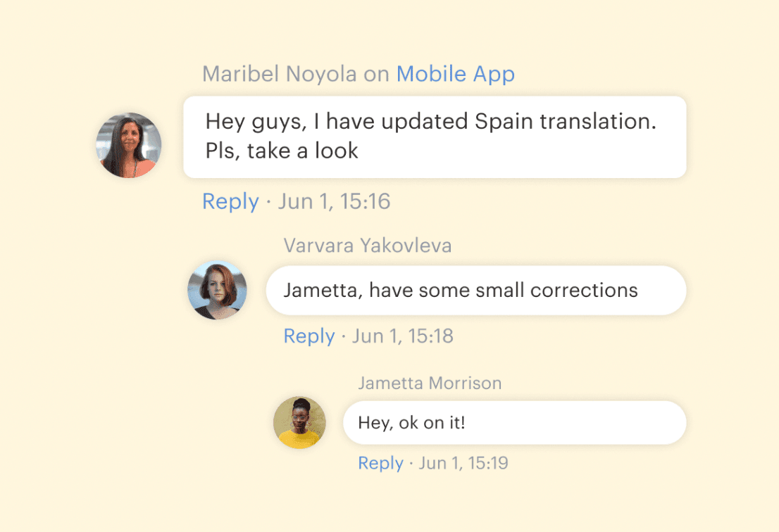779x532 pixels.
Task: Reply to Varvara's small corrections comment
Action: tap(309, 336)
